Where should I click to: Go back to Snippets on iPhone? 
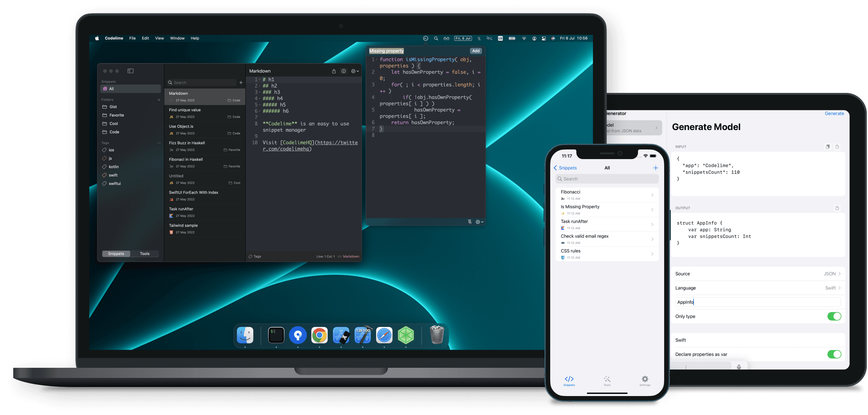click(x=565, y=168)
